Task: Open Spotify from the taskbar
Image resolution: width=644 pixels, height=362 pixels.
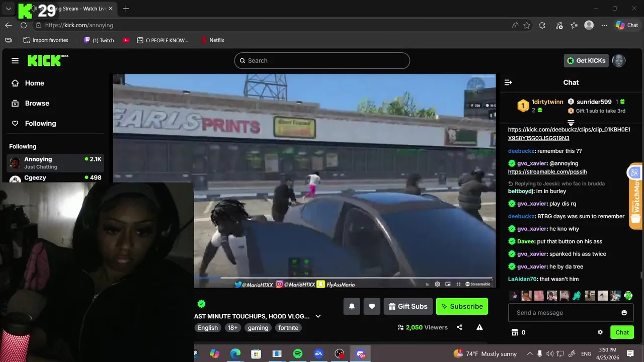Action: click(x=297, y=354)
